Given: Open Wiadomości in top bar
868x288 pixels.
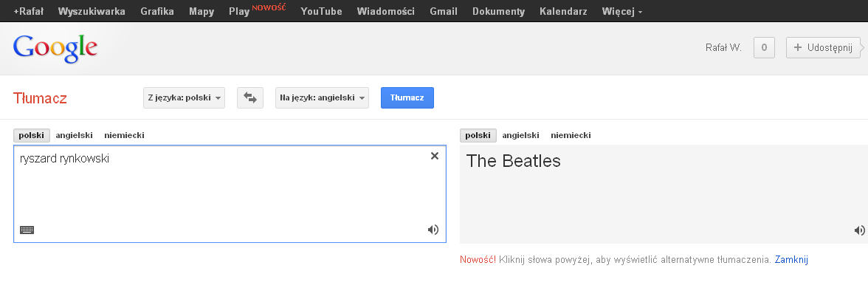Looking at the screenshot, I should [386, 11].
